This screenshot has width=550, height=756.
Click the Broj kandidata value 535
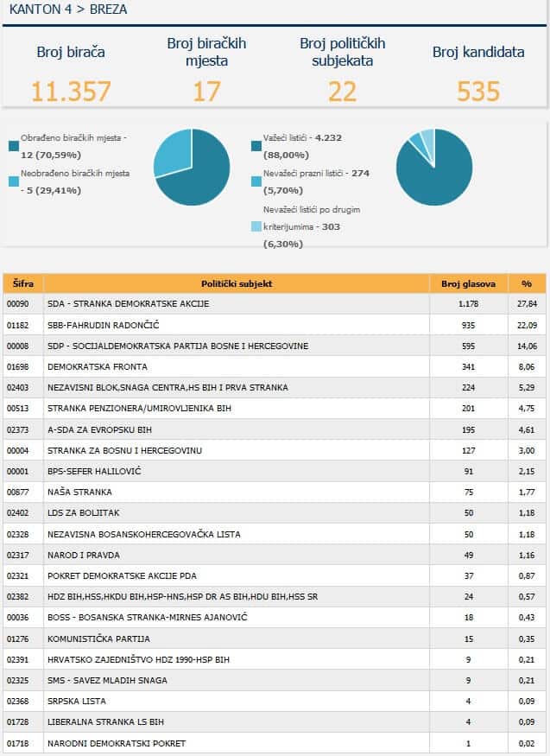point(478,91)
